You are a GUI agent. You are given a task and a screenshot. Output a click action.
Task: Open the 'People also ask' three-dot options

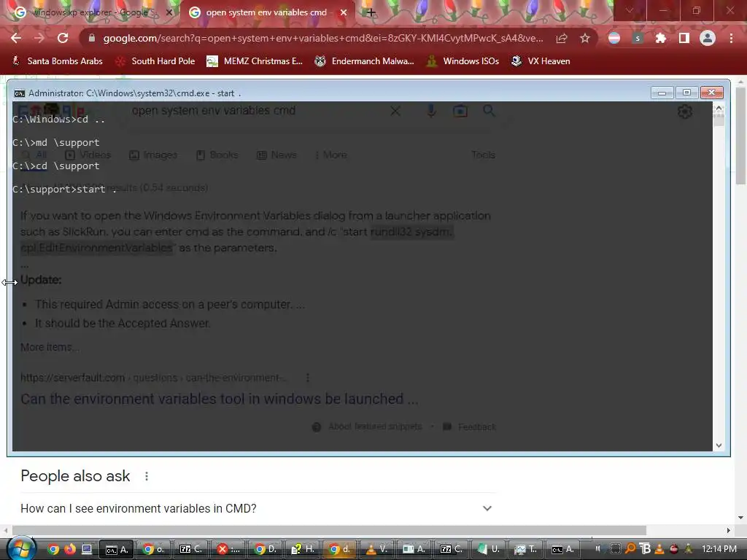tap(147, 476)
